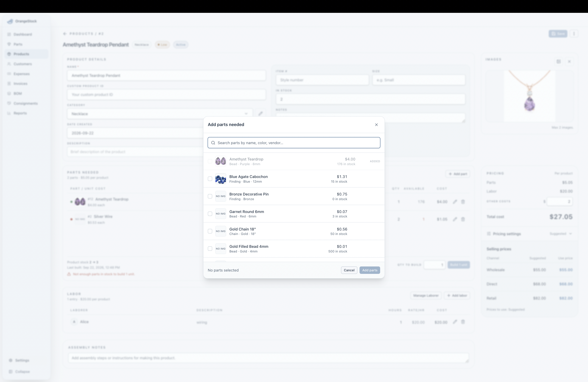Screen dimensions: 588x382
Task: Check the Gold Filled Bead 4mm checkbox
Action: (x=210, y=249)
